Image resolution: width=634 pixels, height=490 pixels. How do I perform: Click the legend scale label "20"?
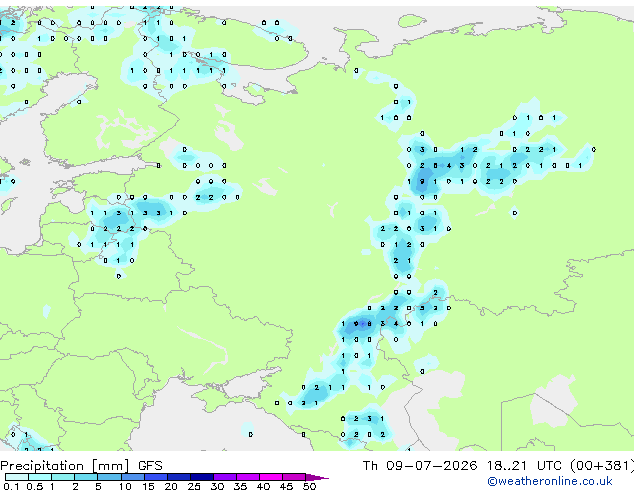pyautogui.click(x=171, y=486)
